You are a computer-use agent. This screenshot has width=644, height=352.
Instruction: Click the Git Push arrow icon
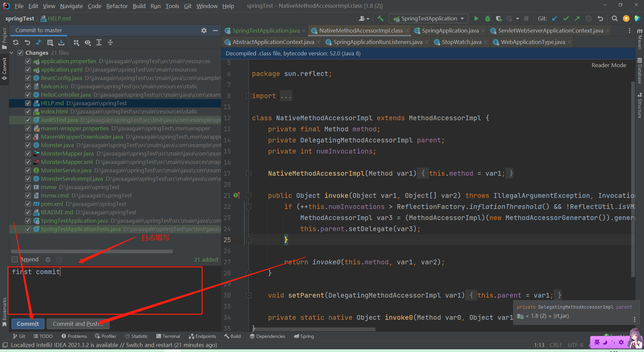(x=577, y=18)
